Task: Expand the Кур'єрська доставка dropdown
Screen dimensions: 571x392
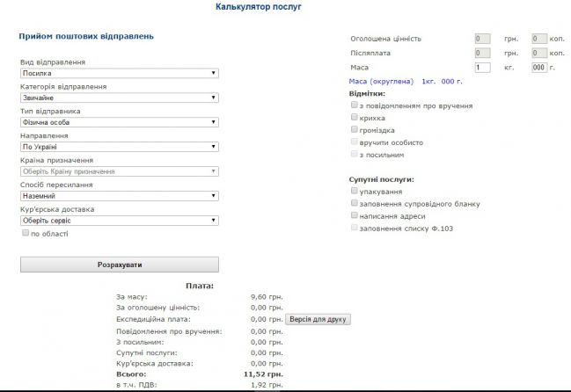Action: click(x=119, y=221)
